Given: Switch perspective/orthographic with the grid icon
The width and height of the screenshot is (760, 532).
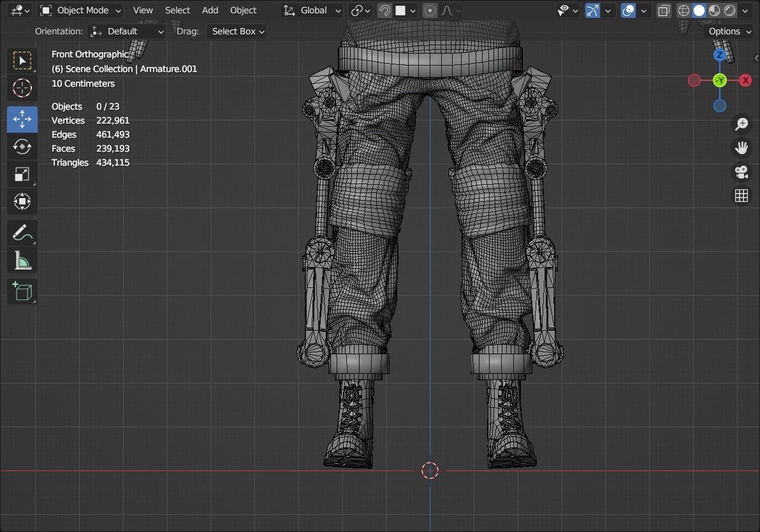Looking at the screenshot, I should pyautogui.click(x=741, y=195).
